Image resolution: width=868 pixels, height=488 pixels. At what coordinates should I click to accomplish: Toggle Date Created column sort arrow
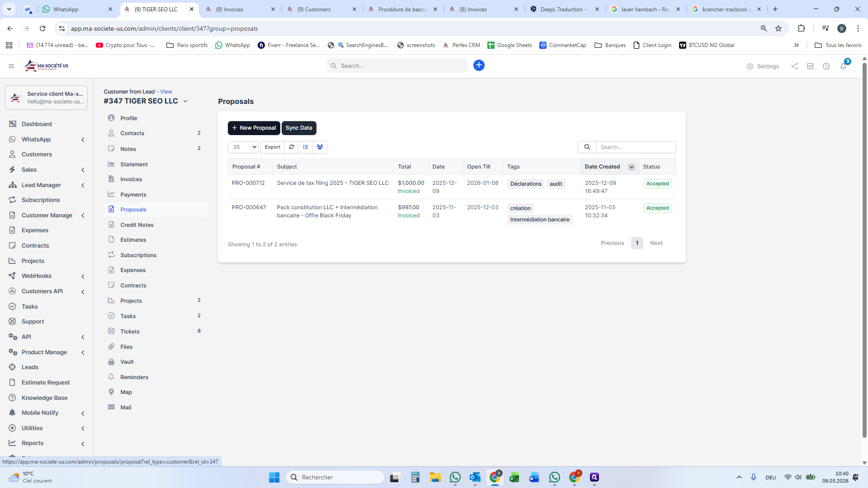click(x=632, y=167)
